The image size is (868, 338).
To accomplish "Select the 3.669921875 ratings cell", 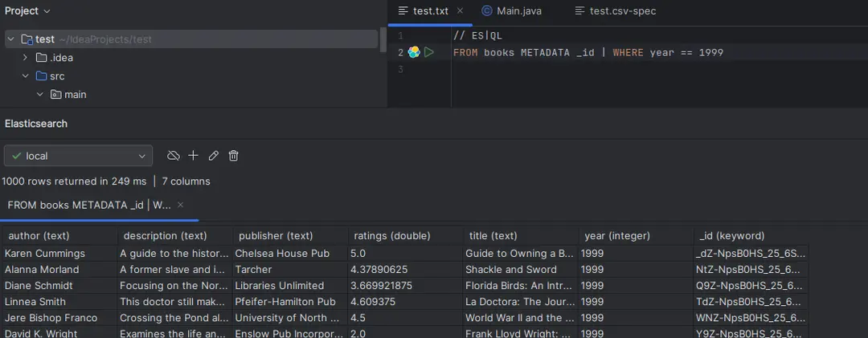I will (x=405, y=286).
